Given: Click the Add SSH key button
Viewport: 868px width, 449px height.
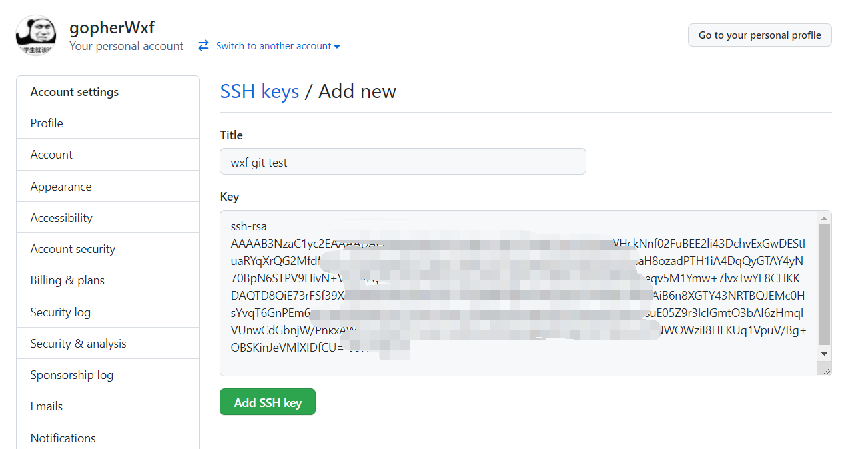Looking at the screenshot, I should [x=267, y=402].
